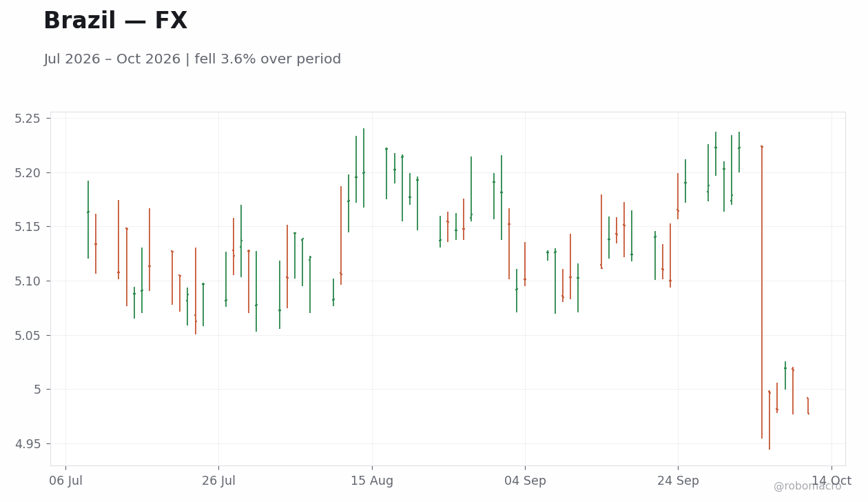Screen dimensions: 868x502
Task: Click the @robomacro watermark
Action: 807,486
